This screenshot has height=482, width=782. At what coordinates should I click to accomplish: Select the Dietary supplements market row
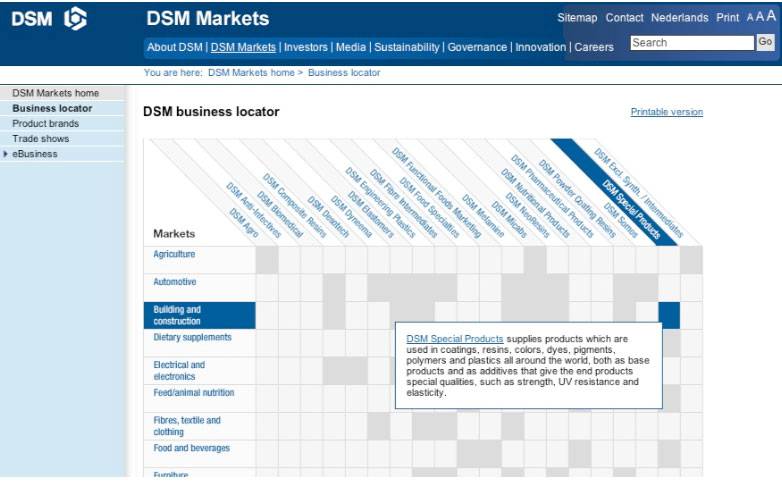[192, 338]
